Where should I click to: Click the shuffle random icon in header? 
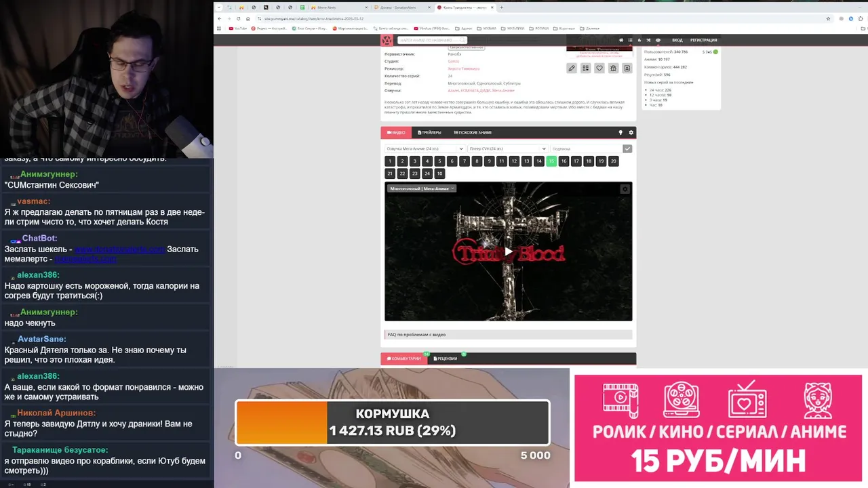pyautogui.click(x=648, y=40)
